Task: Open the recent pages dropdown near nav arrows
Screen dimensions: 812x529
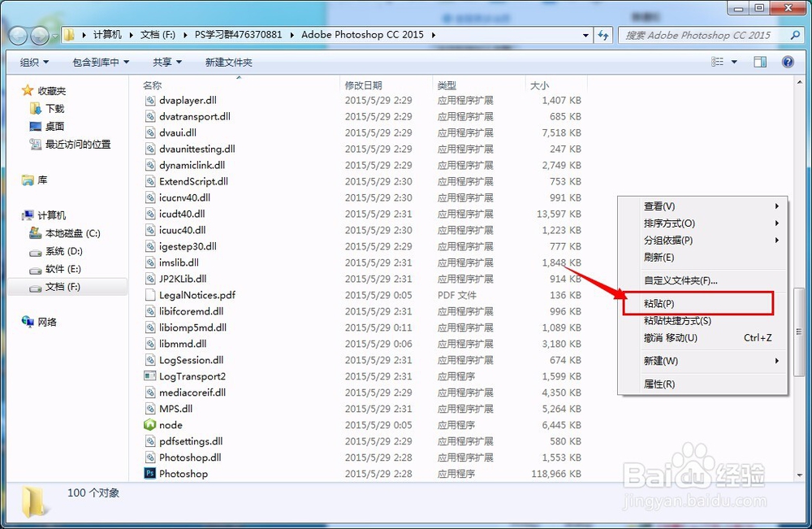Action: point(55,37)
